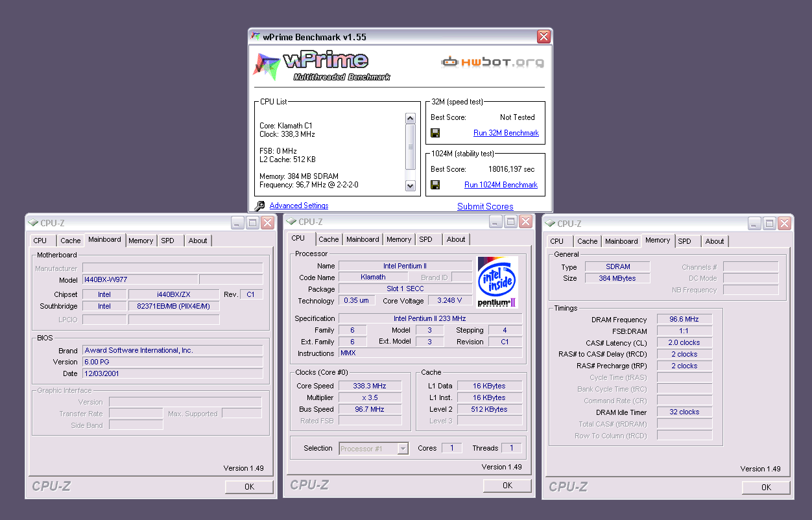
Task: Open About tab in right Memory window
Action: coord(715,241)
